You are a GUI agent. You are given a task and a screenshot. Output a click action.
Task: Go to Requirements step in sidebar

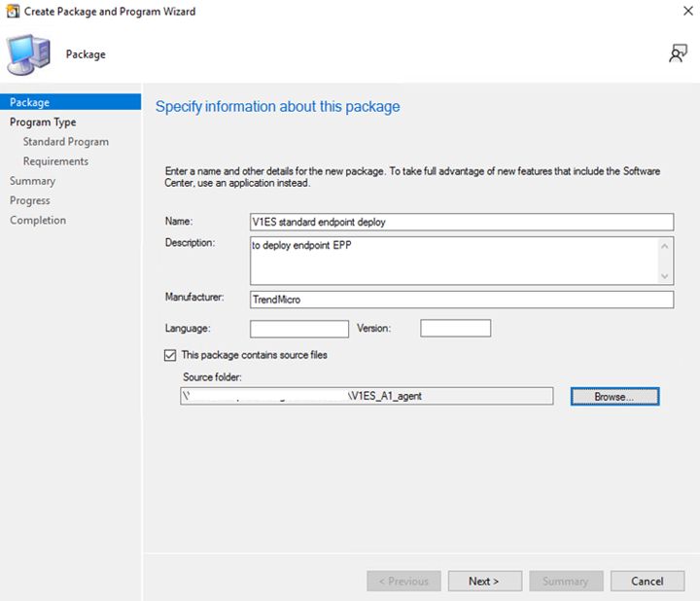[x=55, y=161]
